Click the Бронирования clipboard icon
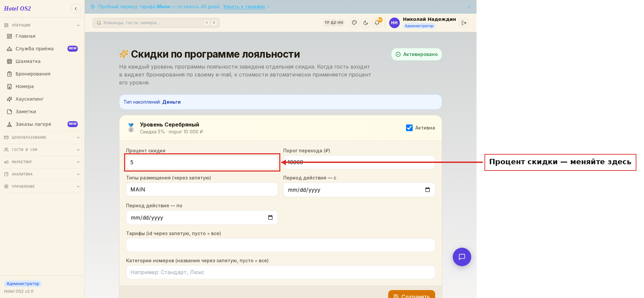 point(10,74)
